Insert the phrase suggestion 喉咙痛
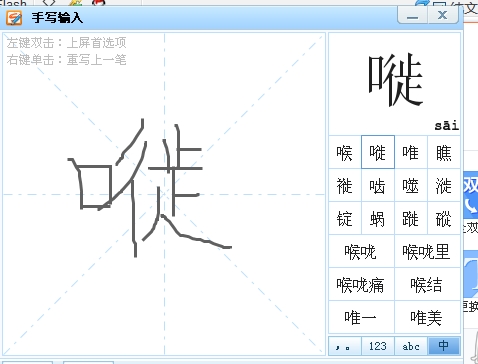The height and width of the screenshot is (364, 478). 361,284
